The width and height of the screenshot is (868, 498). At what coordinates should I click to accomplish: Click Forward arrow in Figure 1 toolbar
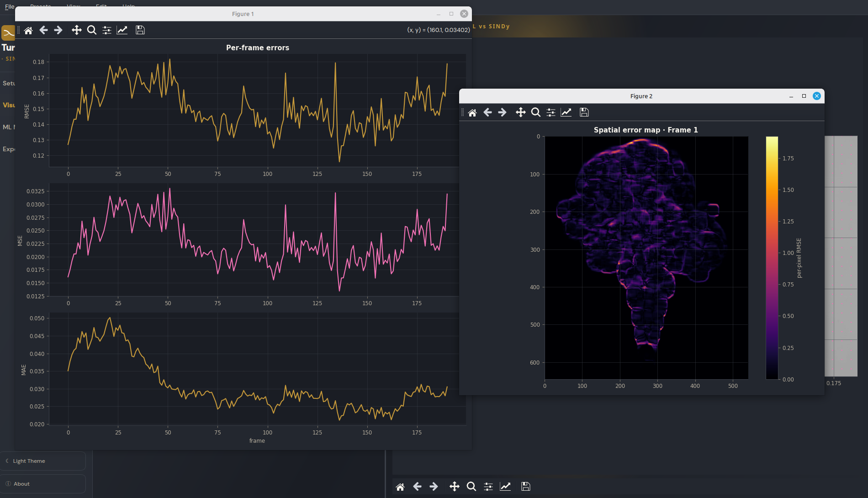click(x=58, y=30)
